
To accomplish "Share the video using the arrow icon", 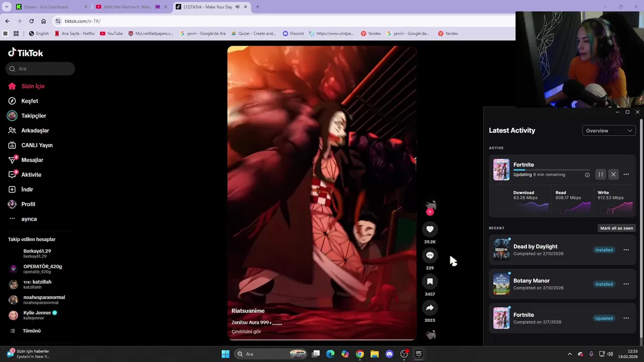I will 430,308.
